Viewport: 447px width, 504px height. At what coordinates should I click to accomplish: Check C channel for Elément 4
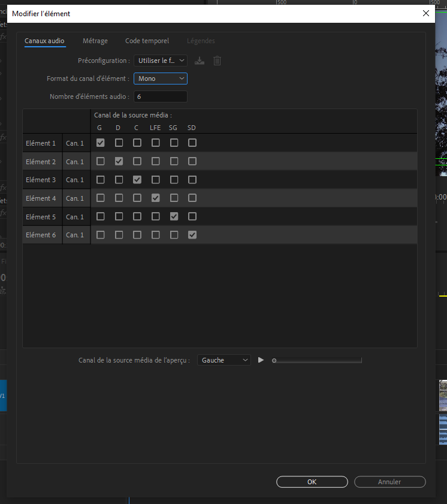pyautogui.click(x=137, y=198)
